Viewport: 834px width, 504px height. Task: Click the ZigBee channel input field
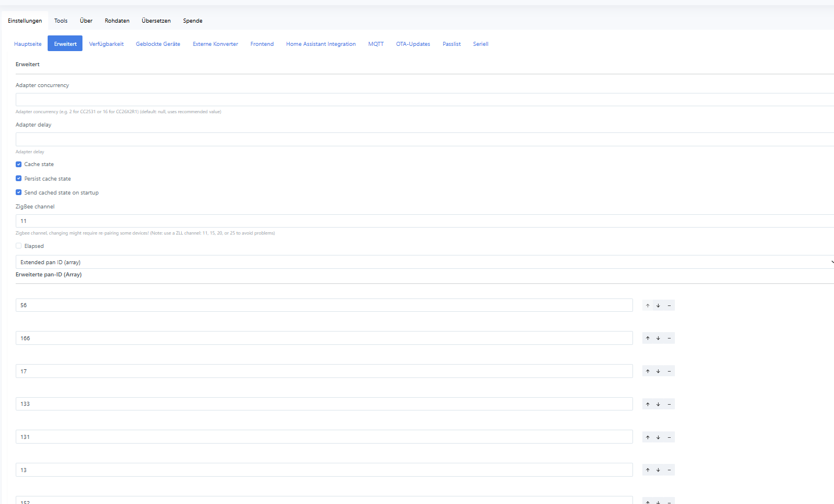tap(424, 221)
